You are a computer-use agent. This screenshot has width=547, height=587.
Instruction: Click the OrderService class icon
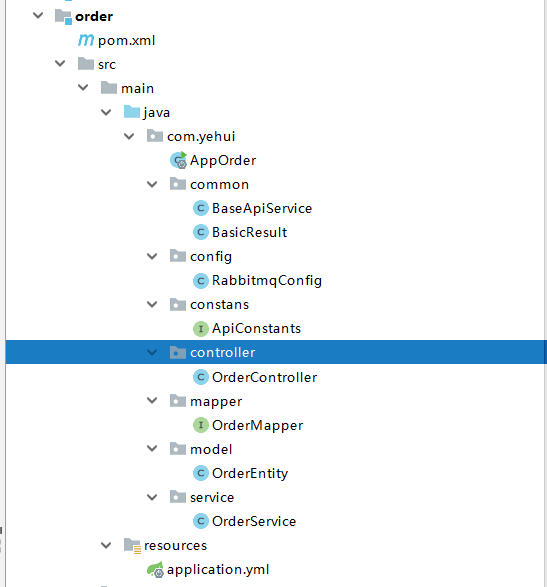tap(201, 521)
